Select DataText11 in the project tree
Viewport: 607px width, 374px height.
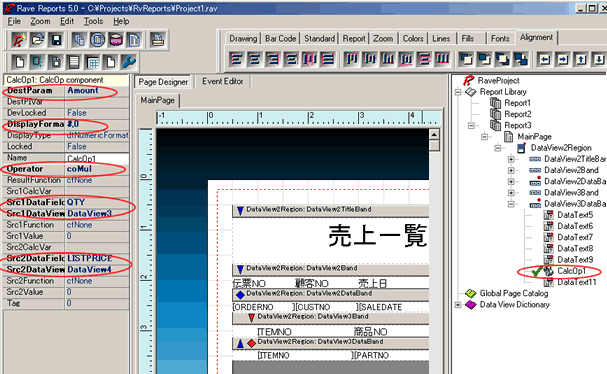click(577, 282)
